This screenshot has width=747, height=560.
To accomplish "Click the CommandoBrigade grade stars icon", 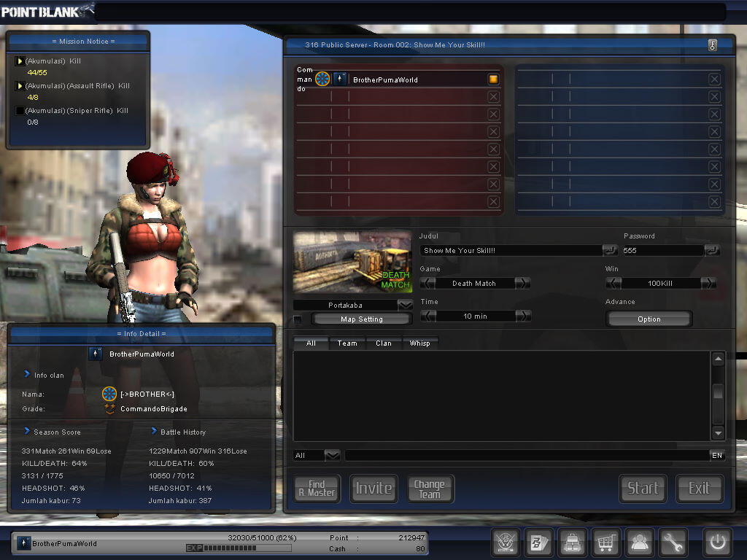I will pos(109,408).
